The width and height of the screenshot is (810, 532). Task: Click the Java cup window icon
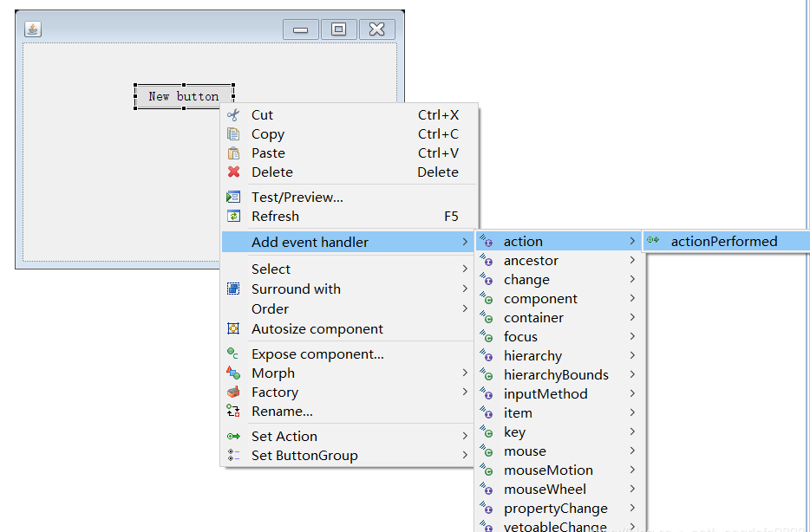(x=33, y=29)
